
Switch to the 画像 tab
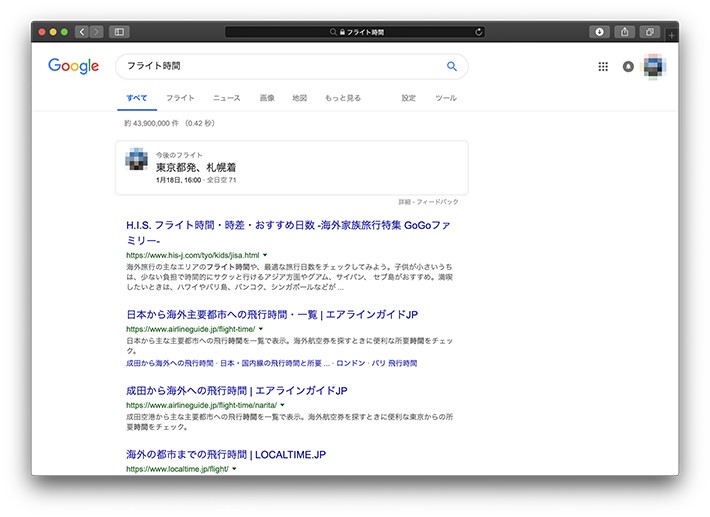[x=267, y=98]
